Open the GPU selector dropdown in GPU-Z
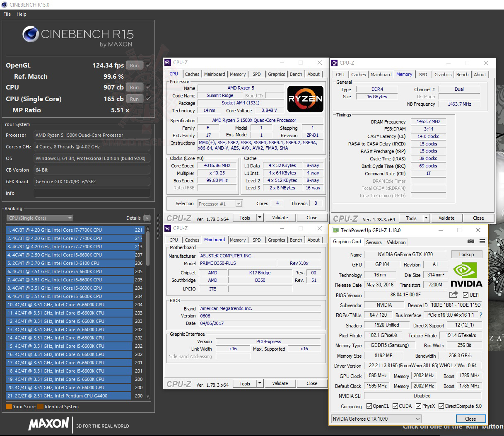The height and width of the screenshot is (436, 504). click(376, 419)
